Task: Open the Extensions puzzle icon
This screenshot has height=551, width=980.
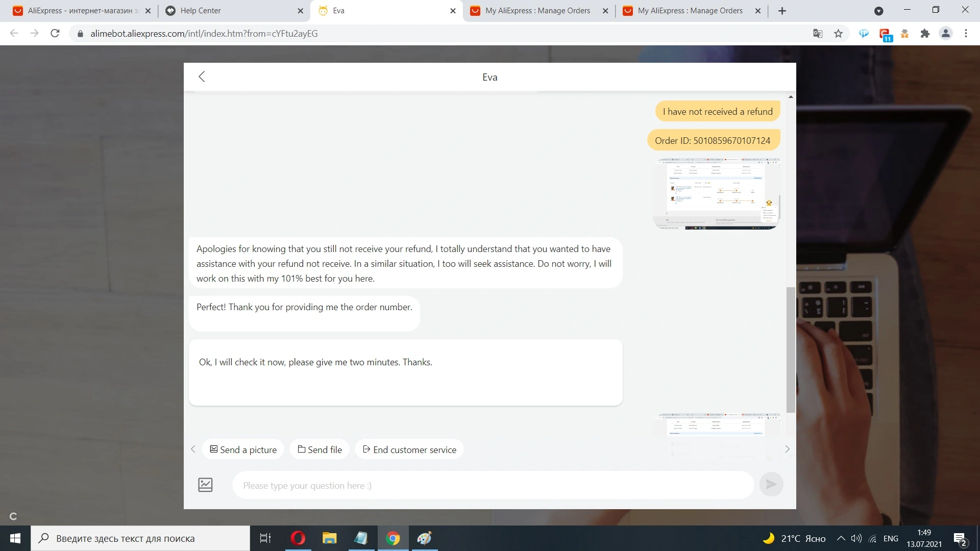Action: 925,34
